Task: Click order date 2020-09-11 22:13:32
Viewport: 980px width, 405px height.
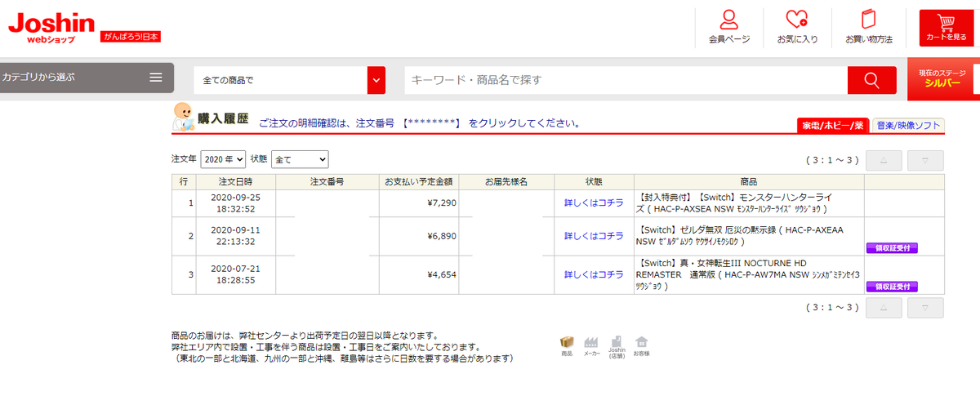Action: tap(235, 236)
